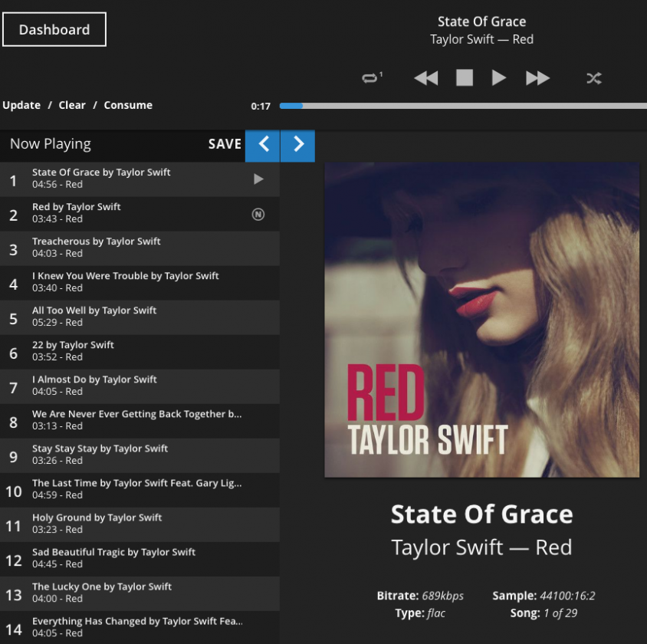This screenshot has width=647, height=644.
Task: Select track 2 Red by Taylor Swift
Action: 140,214
